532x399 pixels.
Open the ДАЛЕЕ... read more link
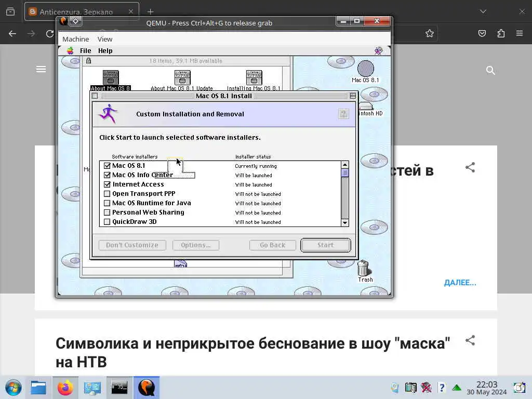[460, 283]
